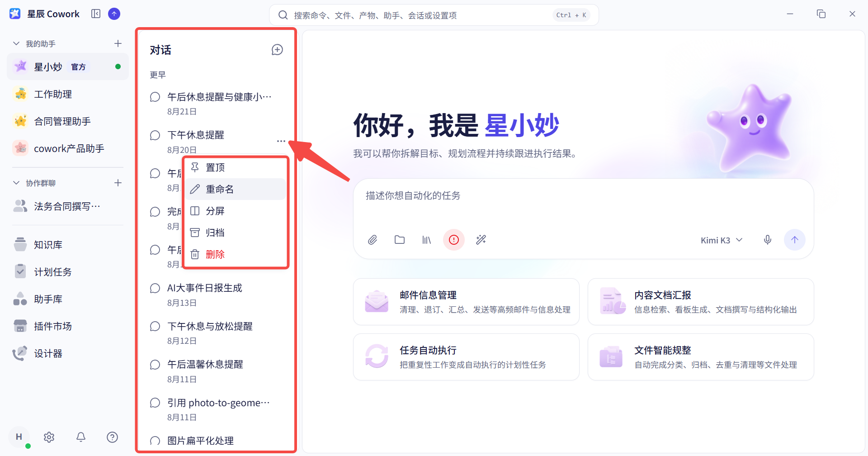Viewport: 868px width, 456px height.
Task: Collapse the 我的助手 section
Action: click(16, 43)
